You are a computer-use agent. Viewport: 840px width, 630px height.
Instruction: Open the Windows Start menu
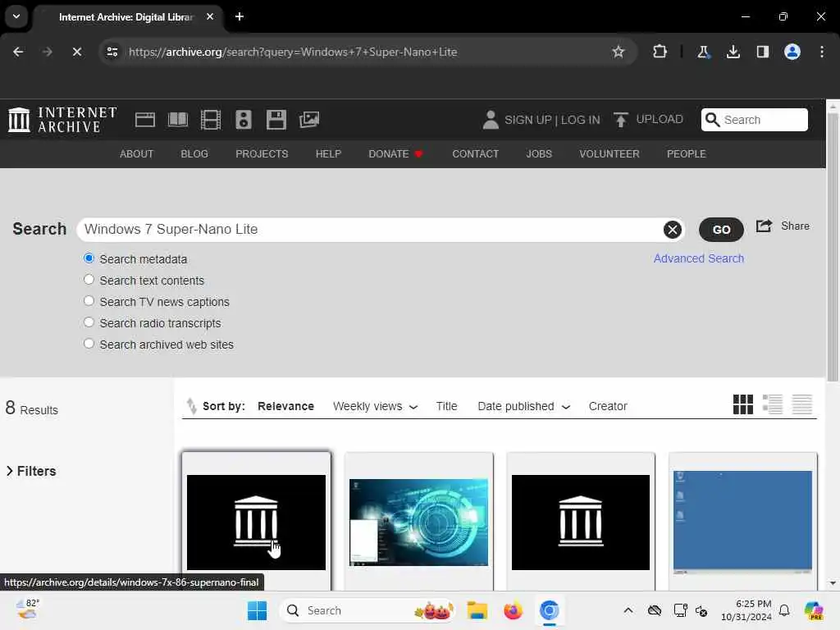tap(257, 610)
